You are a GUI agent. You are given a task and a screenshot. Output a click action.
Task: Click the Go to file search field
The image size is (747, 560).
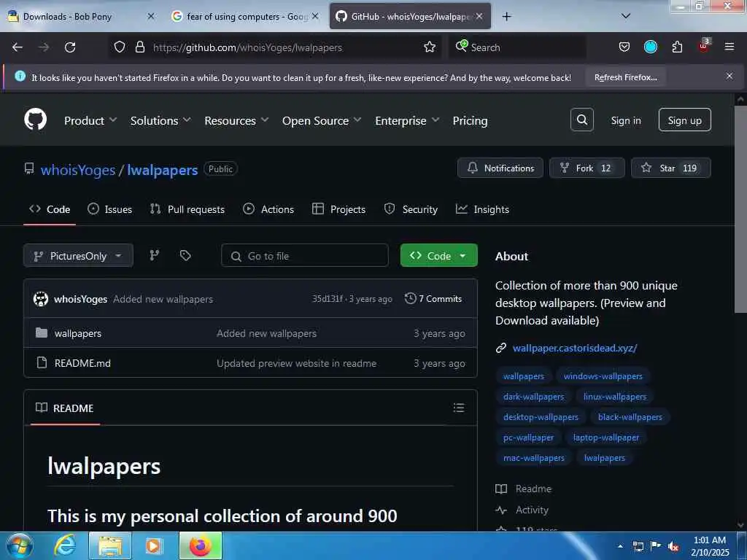(305, 256)
